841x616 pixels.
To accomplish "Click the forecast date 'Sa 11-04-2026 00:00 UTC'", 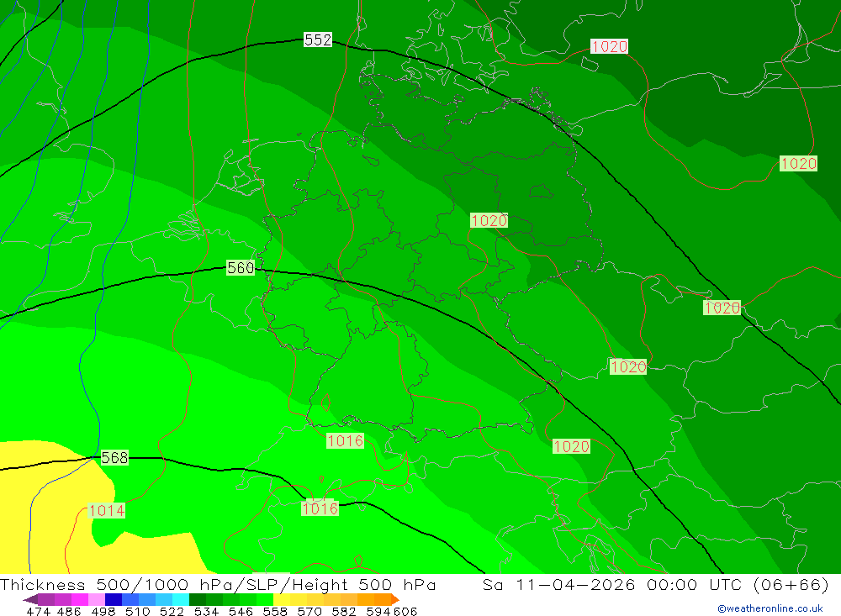I will (x=612, y=584).
